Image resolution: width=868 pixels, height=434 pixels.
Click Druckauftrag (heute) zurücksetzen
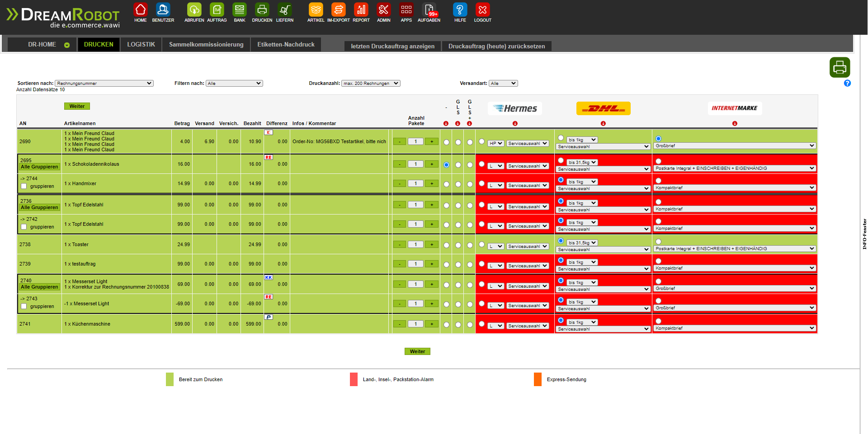(497, 46)
